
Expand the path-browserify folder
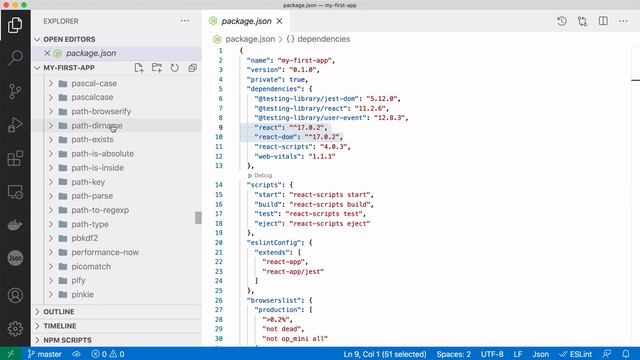pyautogui.click(x=51, y=111)
